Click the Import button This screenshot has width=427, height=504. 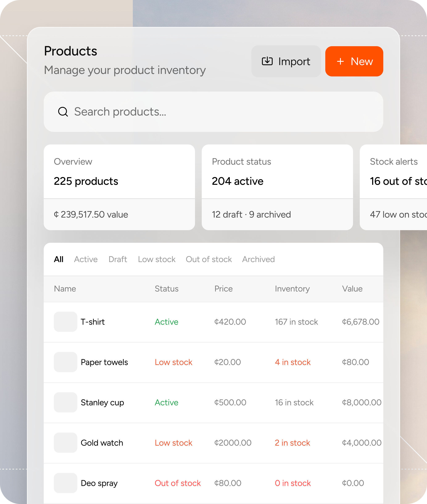pos(286,61)
